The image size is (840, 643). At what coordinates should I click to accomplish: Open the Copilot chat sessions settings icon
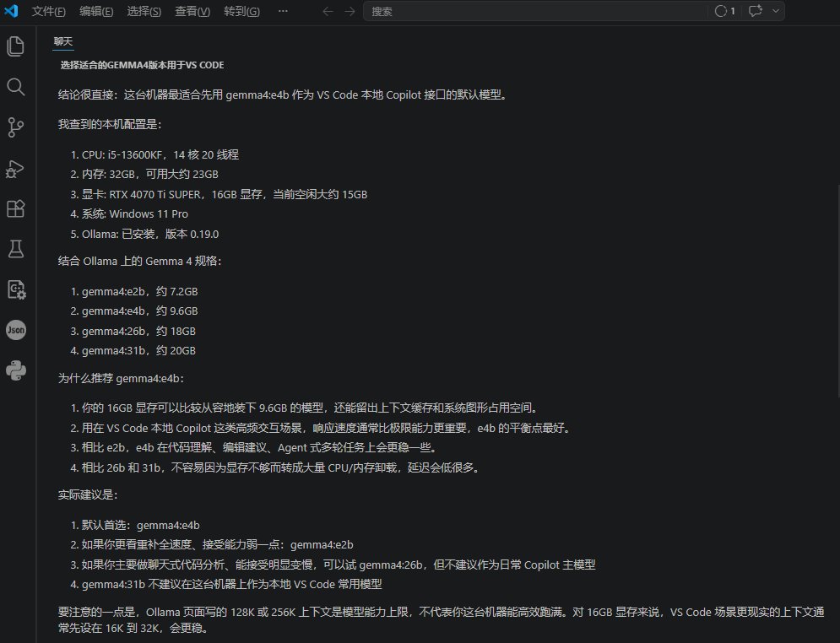15,289
